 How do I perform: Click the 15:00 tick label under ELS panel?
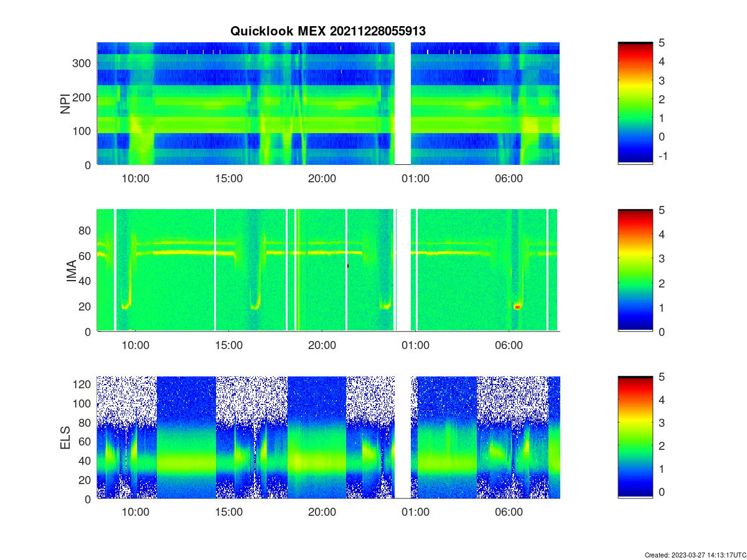click(228, 511)
